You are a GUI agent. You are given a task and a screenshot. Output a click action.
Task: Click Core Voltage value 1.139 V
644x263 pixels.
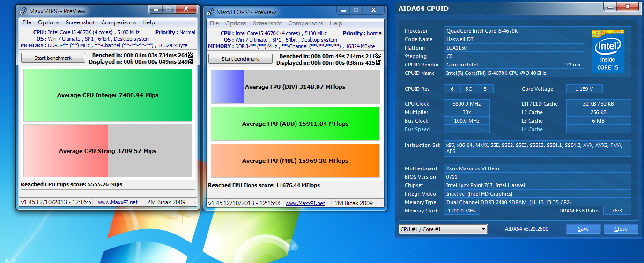tap(584, 89)
